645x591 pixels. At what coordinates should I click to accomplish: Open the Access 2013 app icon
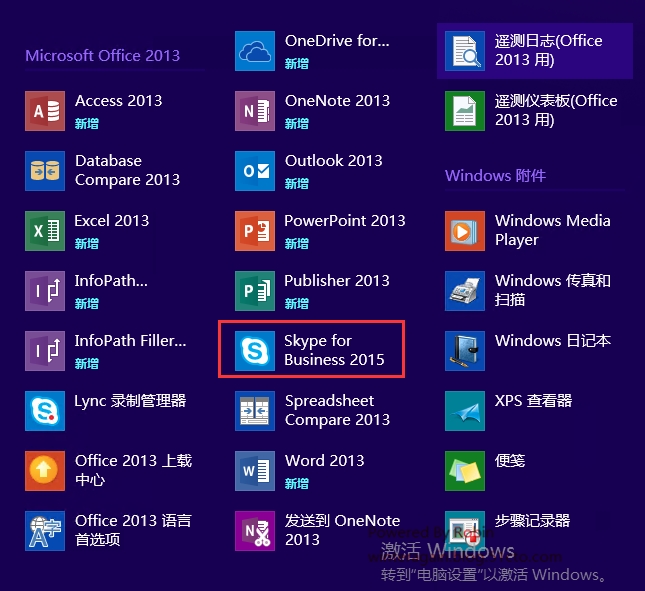coord(45,111)
